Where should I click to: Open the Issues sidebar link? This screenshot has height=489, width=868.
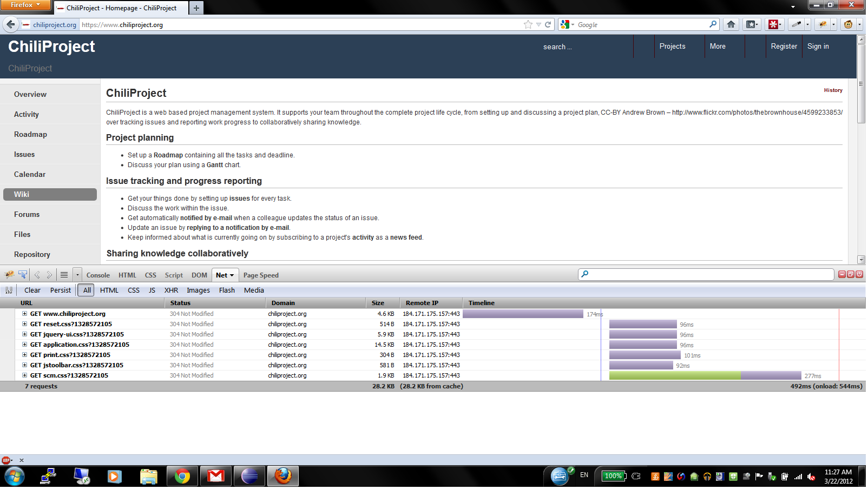click(x=24, y=155)
